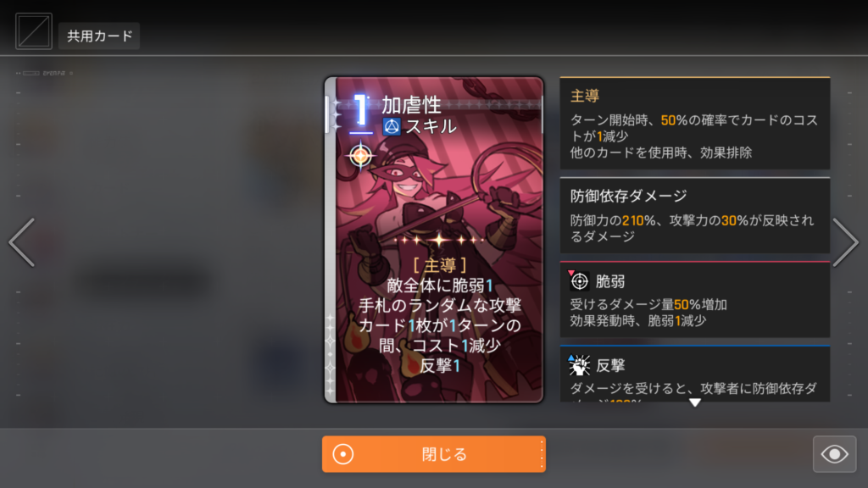Open the 主導 effect description panel
Screen dimensions: 868x488
(695, 123)
